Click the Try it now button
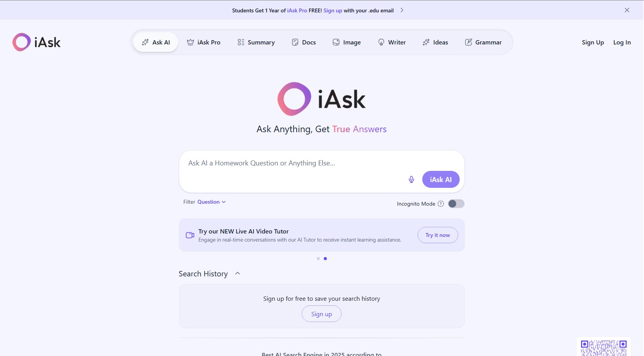 pos(438,235)
